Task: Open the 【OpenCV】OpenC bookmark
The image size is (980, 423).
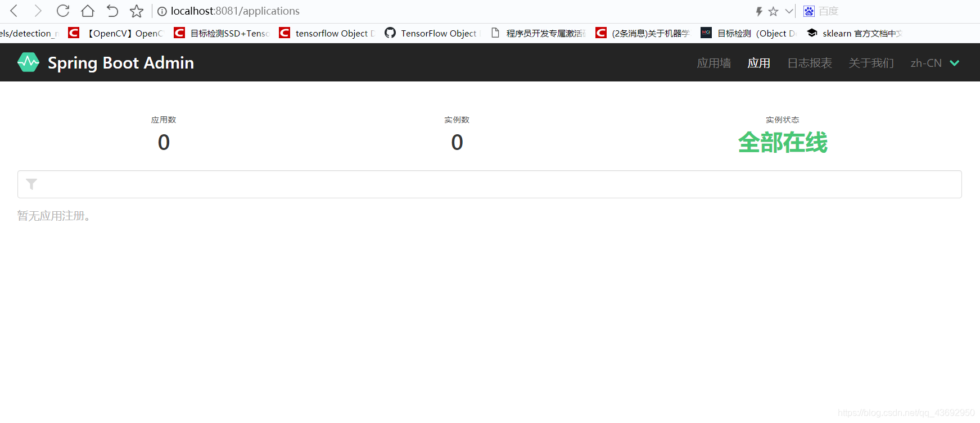Action: point(116,33)
